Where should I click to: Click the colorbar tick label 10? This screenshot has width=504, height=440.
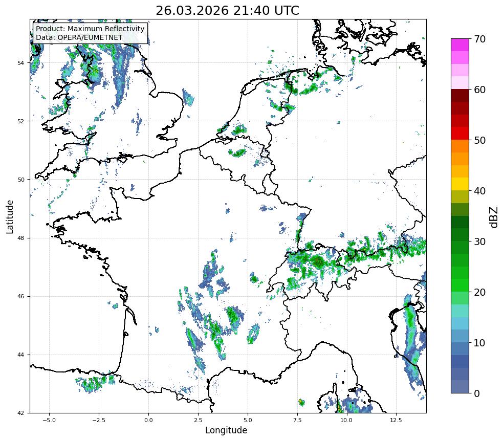[479, 343]
